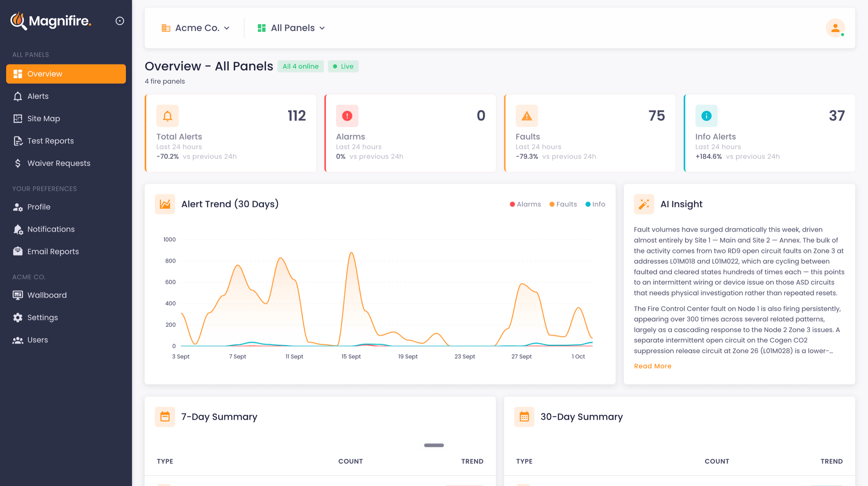Click the 7-Day Summary gray drag handle
The image size is (868, 486).
click(x=434, y=445)
